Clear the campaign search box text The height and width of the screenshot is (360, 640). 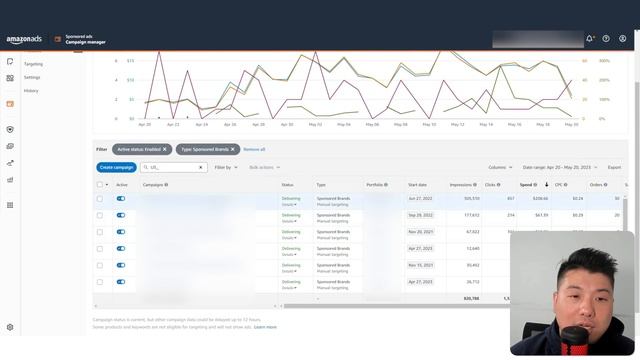pyautogui.click(x=201, y=167)
